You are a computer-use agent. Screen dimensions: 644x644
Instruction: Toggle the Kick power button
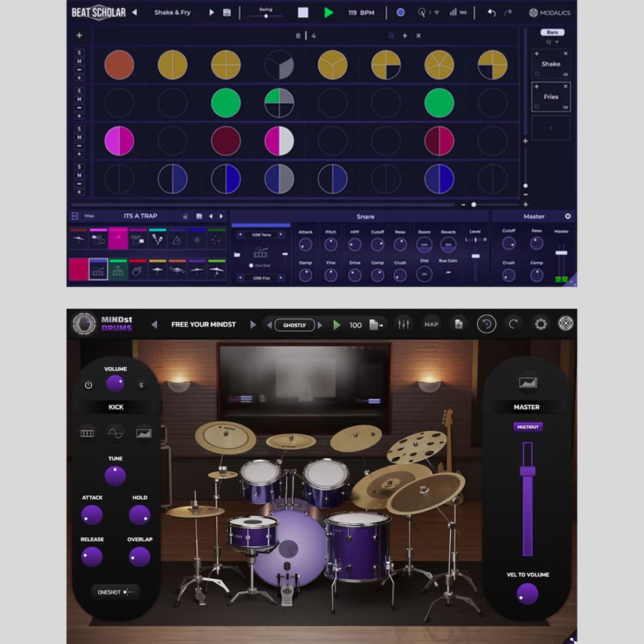coord(89,385)
